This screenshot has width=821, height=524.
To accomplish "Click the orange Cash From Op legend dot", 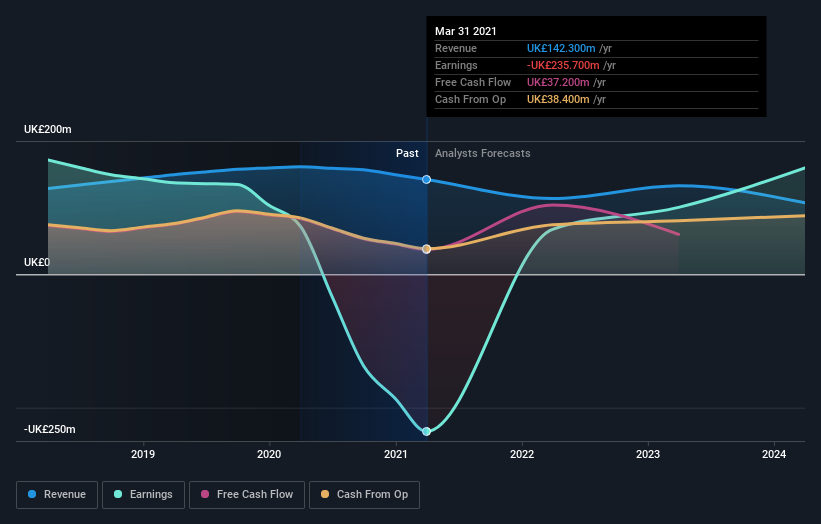I will pos(325,494).
